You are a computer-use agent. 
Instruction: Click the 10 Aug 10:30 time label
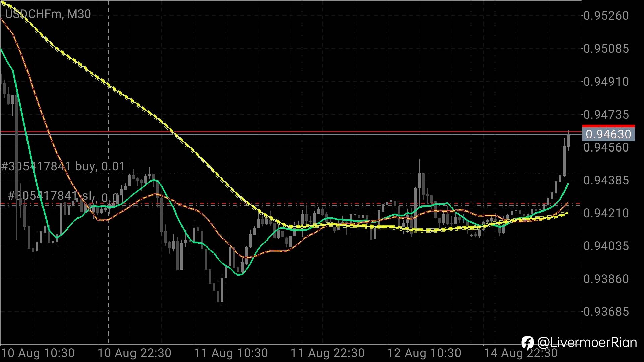click(38, 353)
